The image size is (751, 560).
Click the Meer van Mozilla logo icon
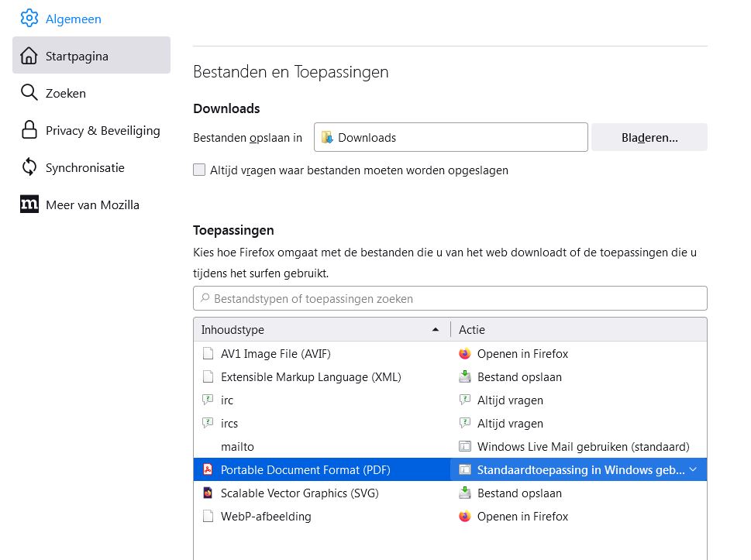[x=29, y=204]
